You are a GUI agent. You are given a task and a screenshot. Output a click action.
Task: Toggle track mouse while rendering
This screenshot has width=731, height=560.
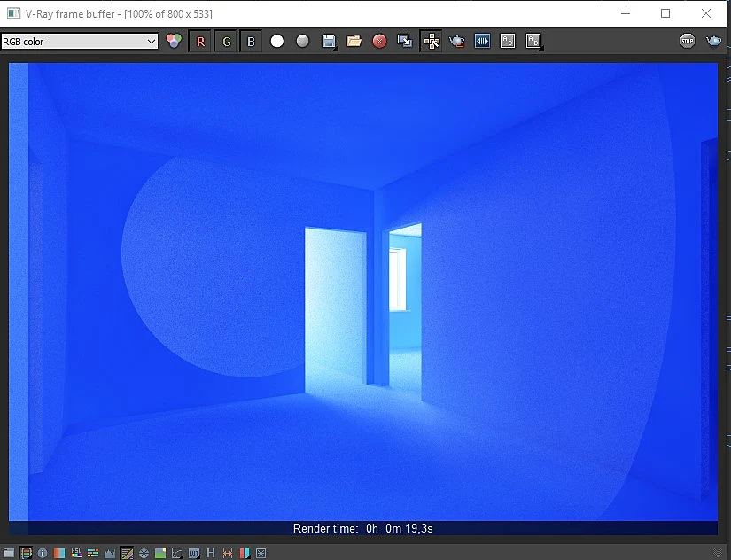click(432, 42)
